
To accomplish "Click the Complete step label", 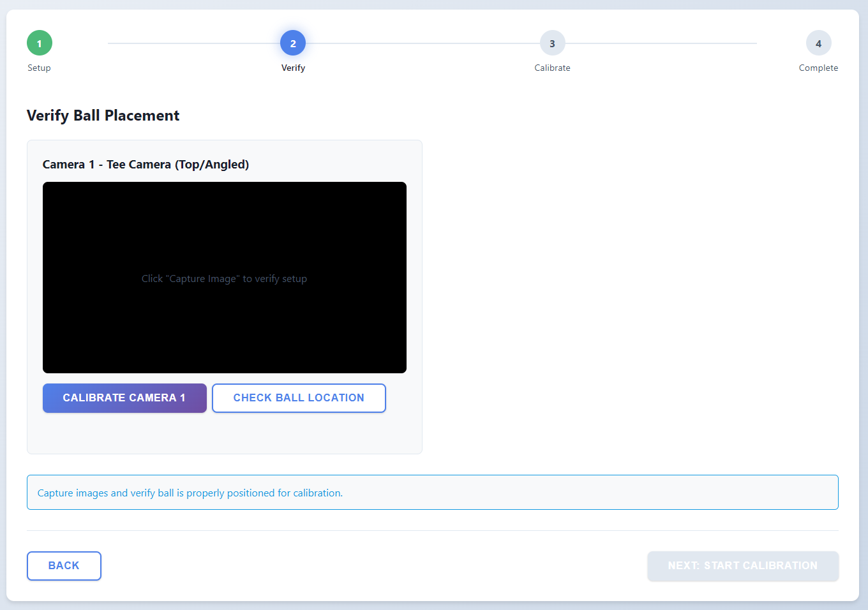I will click(x=818, y=68).
